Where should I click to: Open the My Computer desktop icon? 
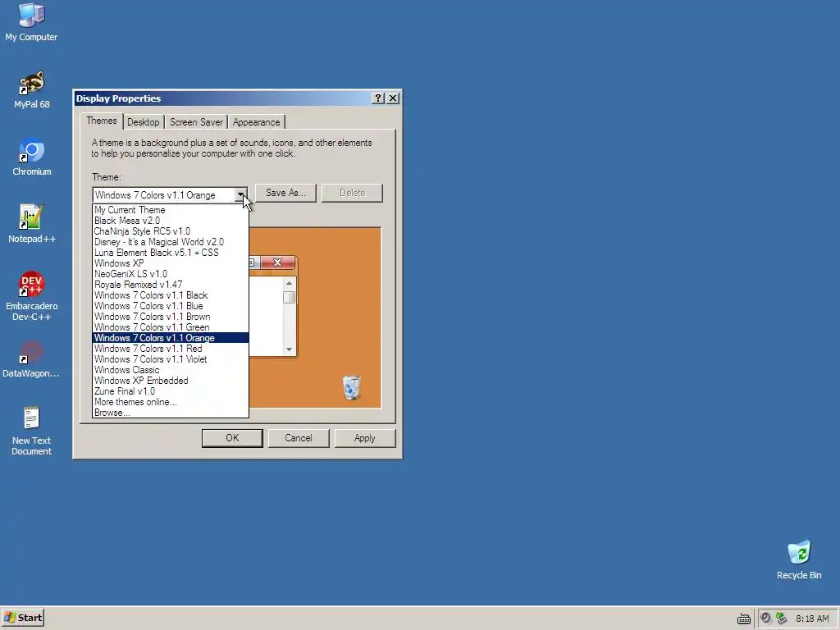pos(31,22)
